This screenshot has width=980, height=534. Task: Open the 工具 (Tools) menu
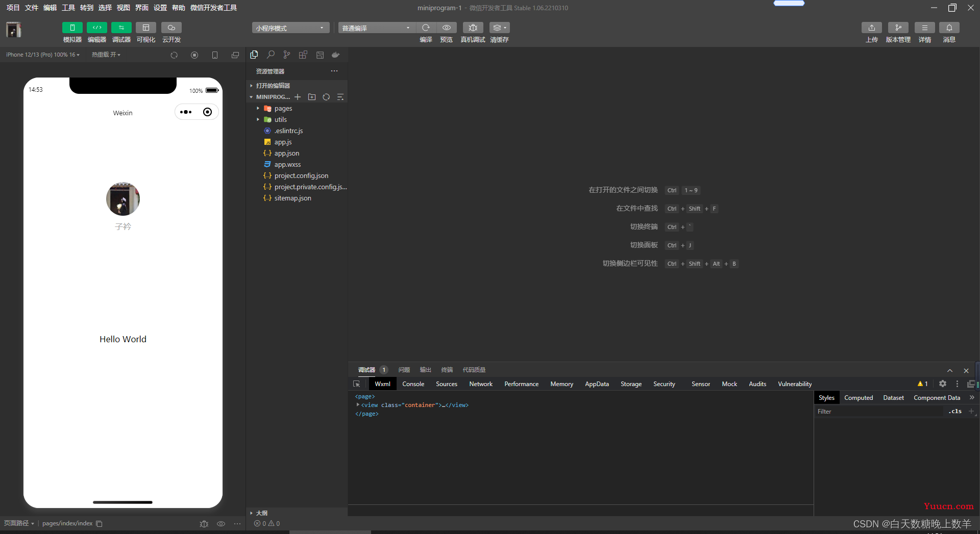pyautogui.click(x=68, y=8)
